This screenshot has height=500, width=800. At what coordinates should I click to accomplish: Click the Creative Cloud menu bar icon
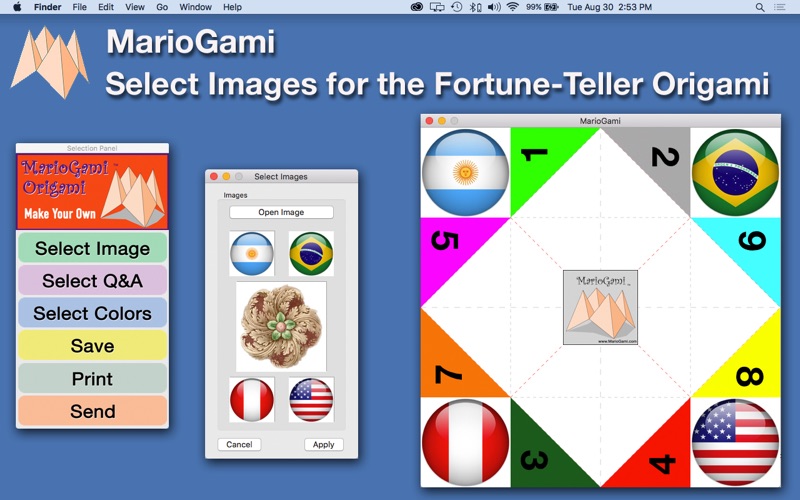(x=417, y=7)
